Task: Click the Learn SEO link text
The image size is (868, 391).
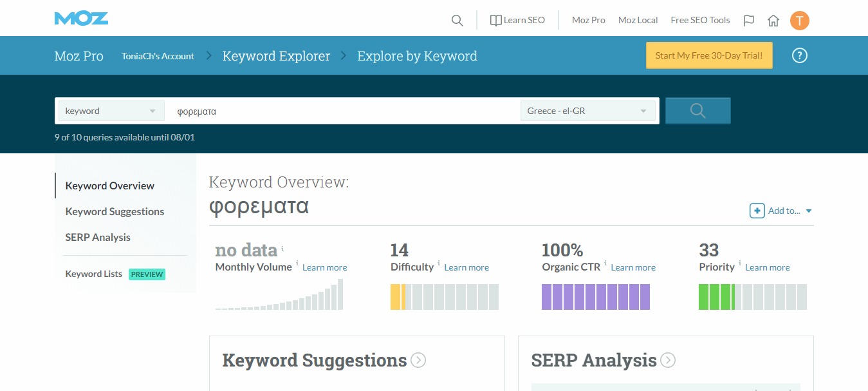Action: tap(524, 20)
